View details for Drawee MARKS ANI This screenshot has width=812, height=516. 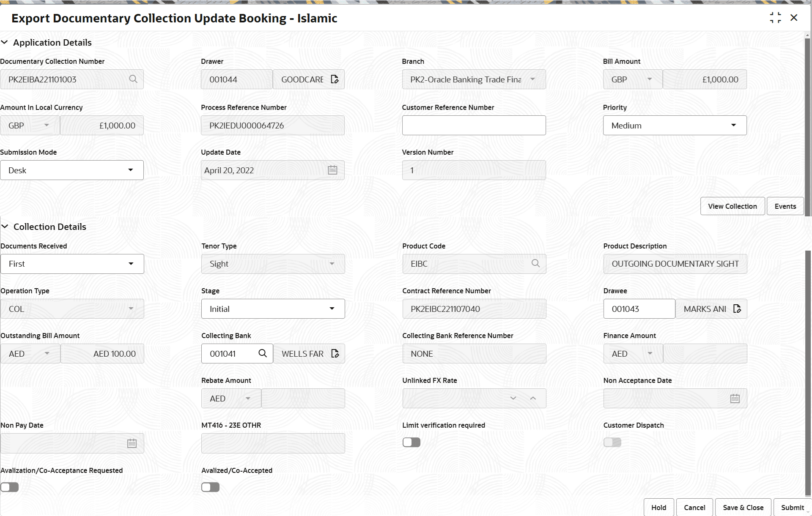[x=737, y=309]
